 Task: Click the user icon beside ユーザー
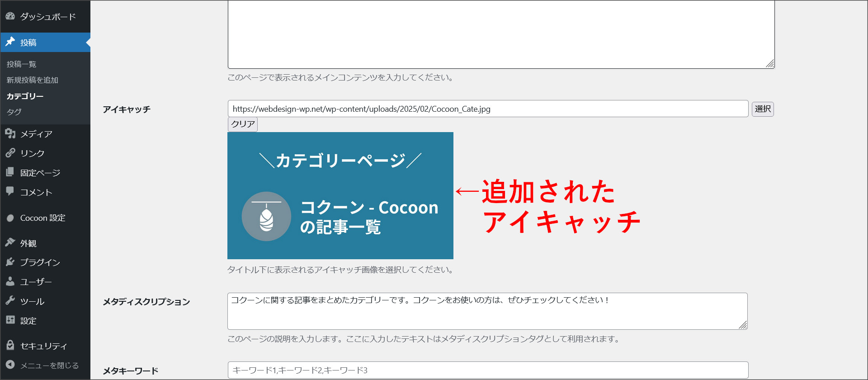pos(10,281)
